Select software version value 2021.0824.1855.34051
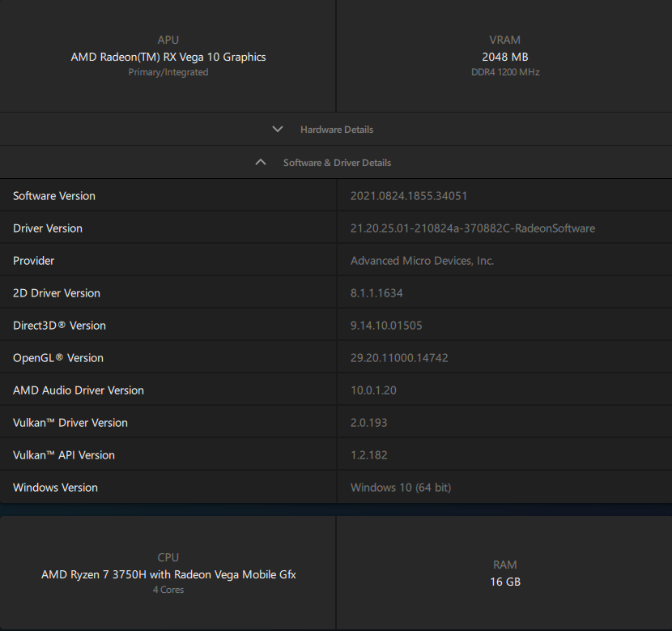The width and height of the screenshot is (672, 631). (x=408, y=196)
